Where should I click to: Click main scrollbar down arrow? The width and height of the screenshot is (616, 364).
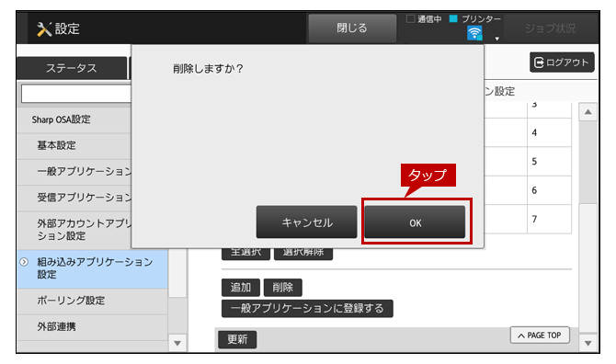point(587,344)
